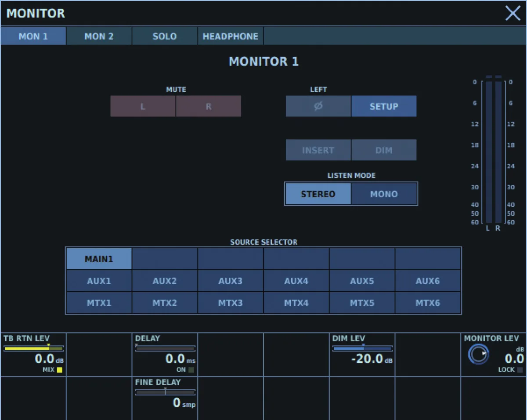Pick AUX4 as the source

(x=296, y=281)
